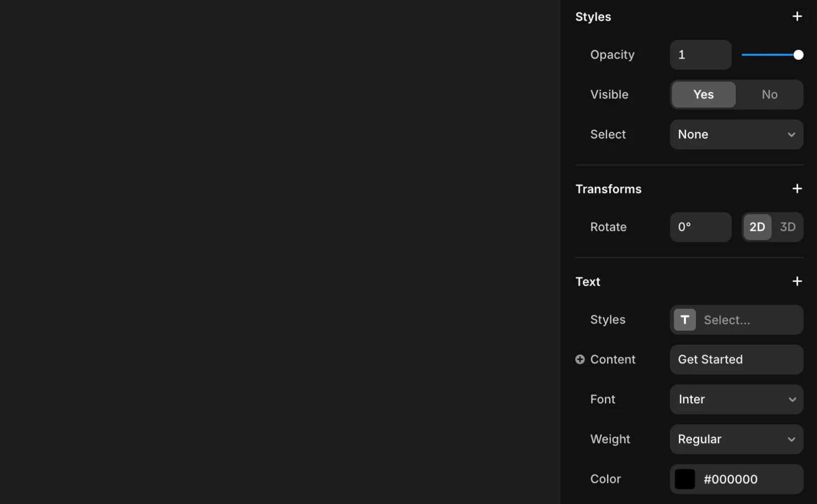This screenshot has width=817, height=504.
Task: Click the plus icon beside Styles
Action: (797, 16)
